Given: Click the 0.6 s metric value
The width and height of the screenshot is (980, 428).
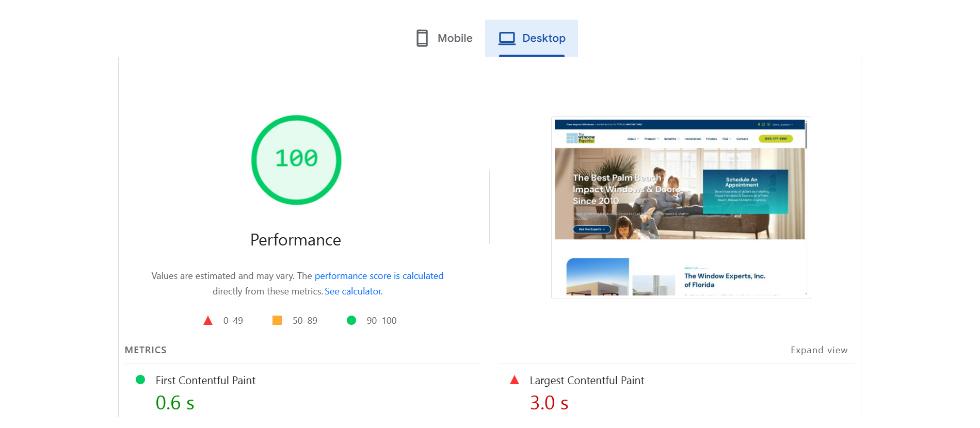Looking at the screenshot, I should [x=175, y=403].
